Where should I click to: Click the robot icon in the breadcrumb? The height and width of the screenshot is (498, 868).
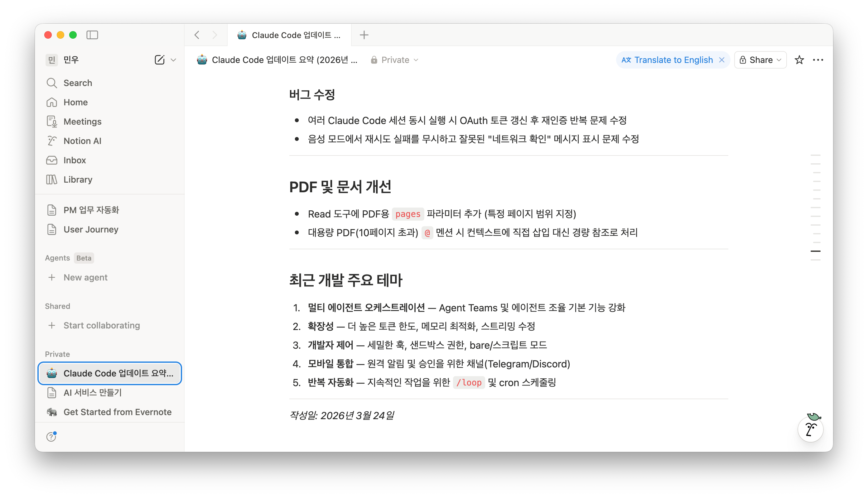tap(202, 60)
